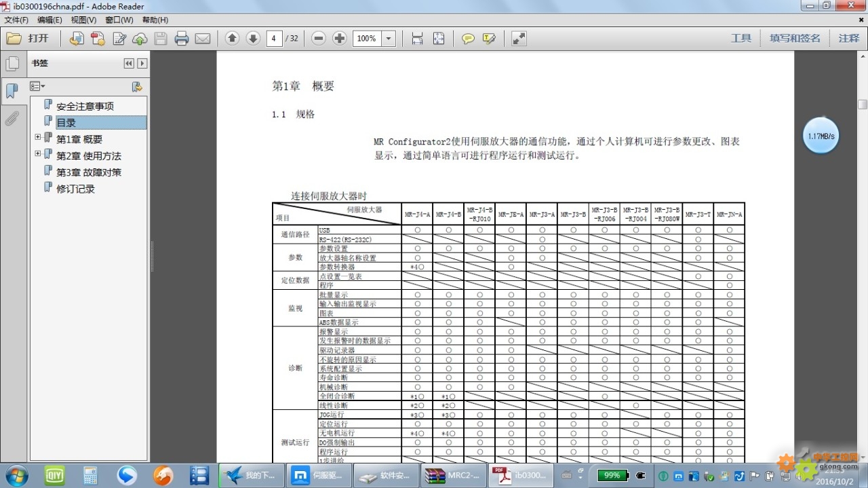The image size is (868, 488).
Task: Toggle the bookmarks panel icon
Action: [x=12, y=91]
